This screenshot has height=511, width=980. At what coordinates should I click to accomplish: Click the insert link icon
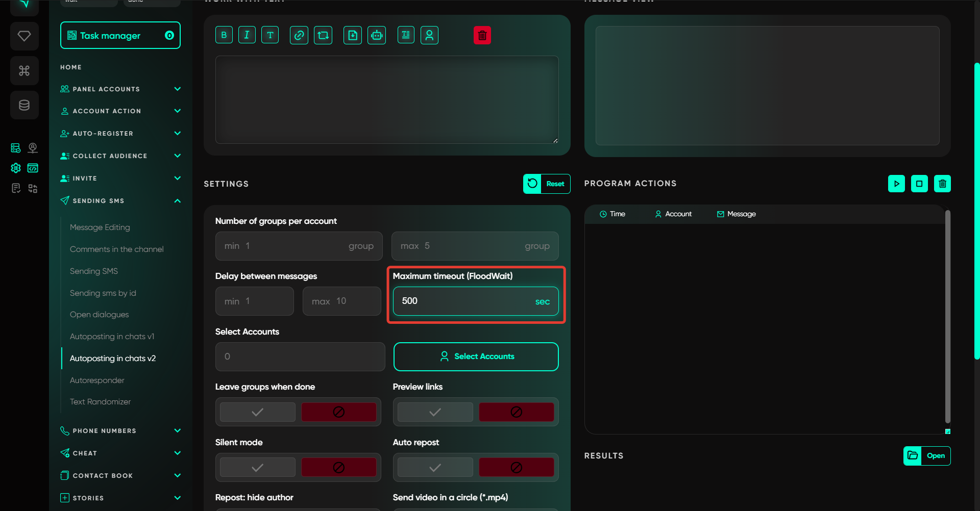point(299,35)
